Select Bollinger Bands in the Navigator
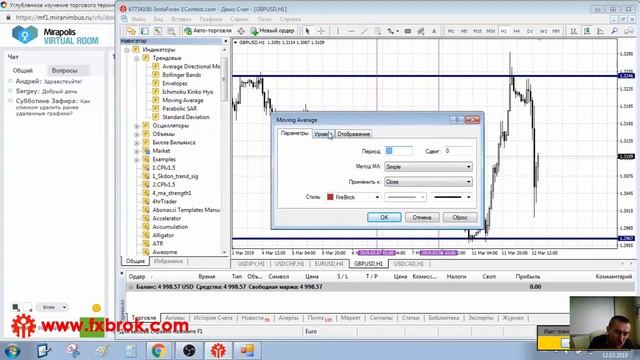This screenshot has height=360, width=640. tap(182, 75)
